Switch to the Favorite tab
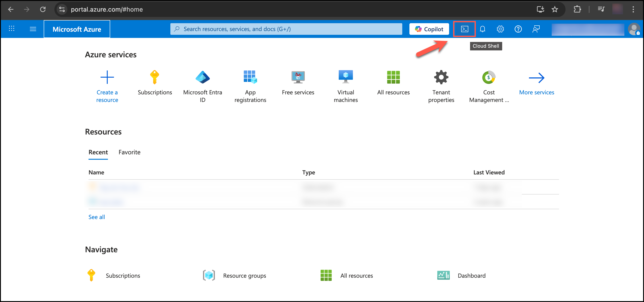The width and height of the screenshot is (644, 302). [129, 152]
